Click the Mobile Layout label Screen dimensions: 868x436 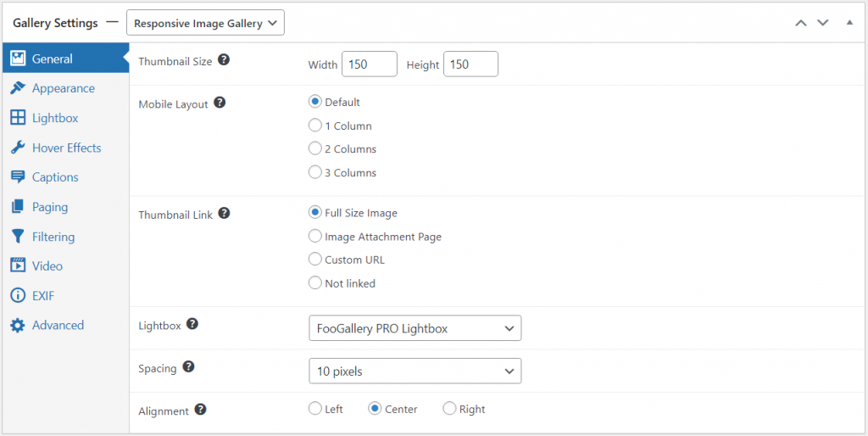tap(173, 104)
